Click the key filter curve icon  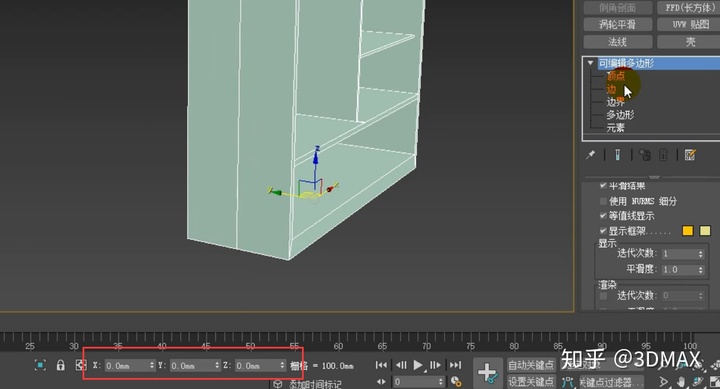pyautogui.click(x=568, y=382)
